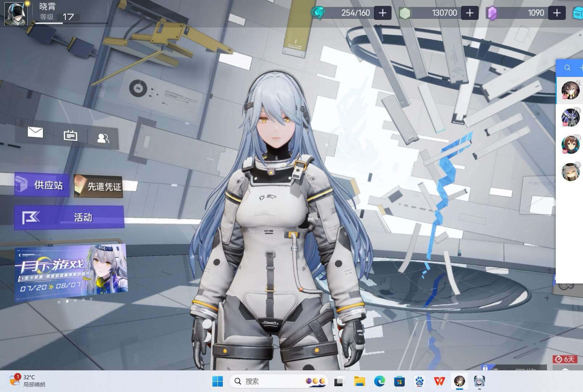This screenshot has width=583, height=392.
Task: Open the weather widget showing 32°C
Action: point(28,381)
